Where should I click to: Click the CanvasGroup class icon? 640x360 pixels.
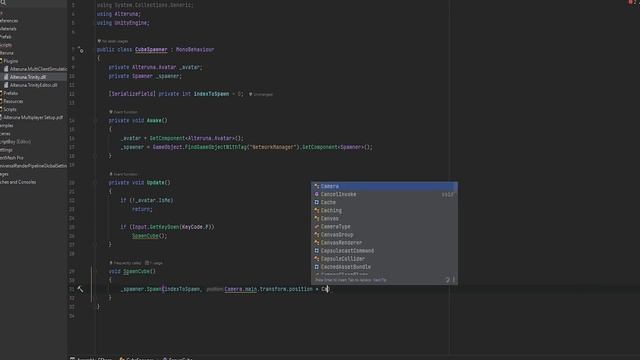click(316, 235)
